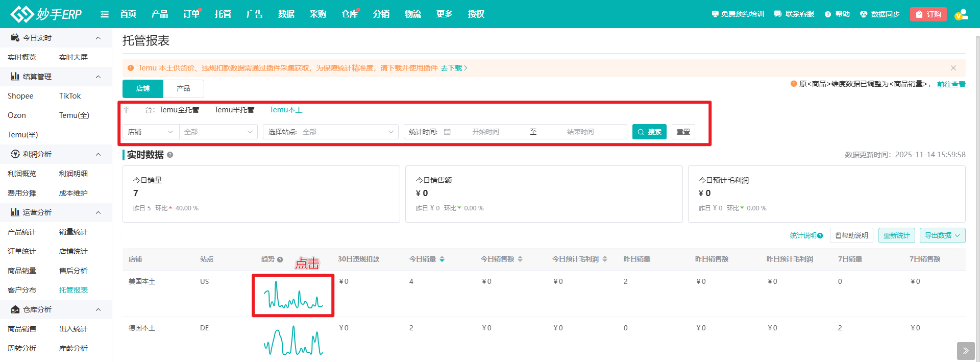
Task: Open 实时大屏 in the sidebar
Action: [x=73, y=57]
